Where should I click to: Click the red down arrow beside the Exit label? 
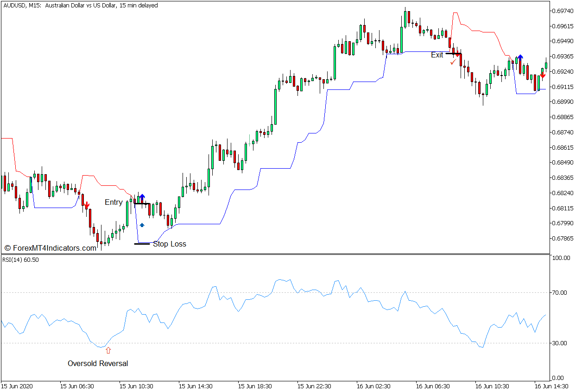[x=457, y=54]
